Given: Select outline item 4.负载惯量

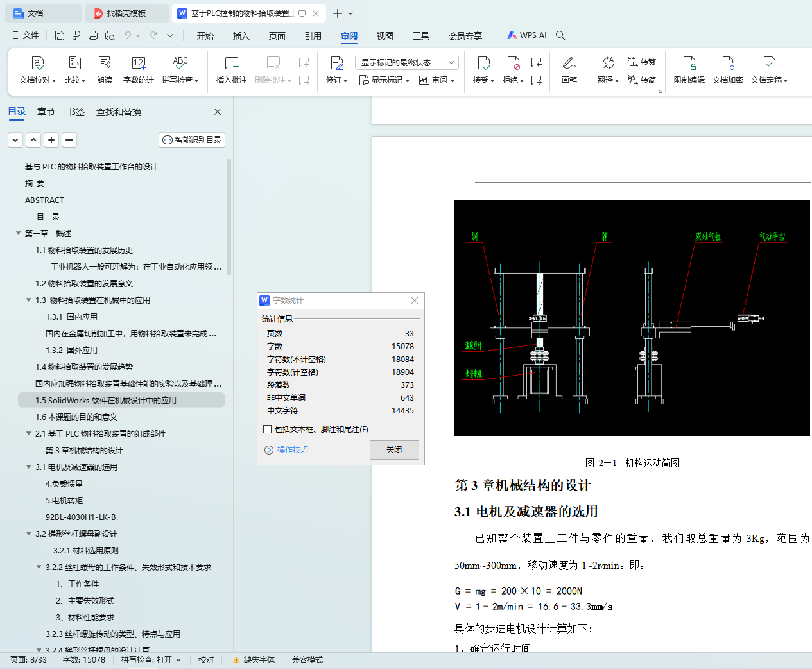Looking at the screenshot, I should tap(64, 483).
